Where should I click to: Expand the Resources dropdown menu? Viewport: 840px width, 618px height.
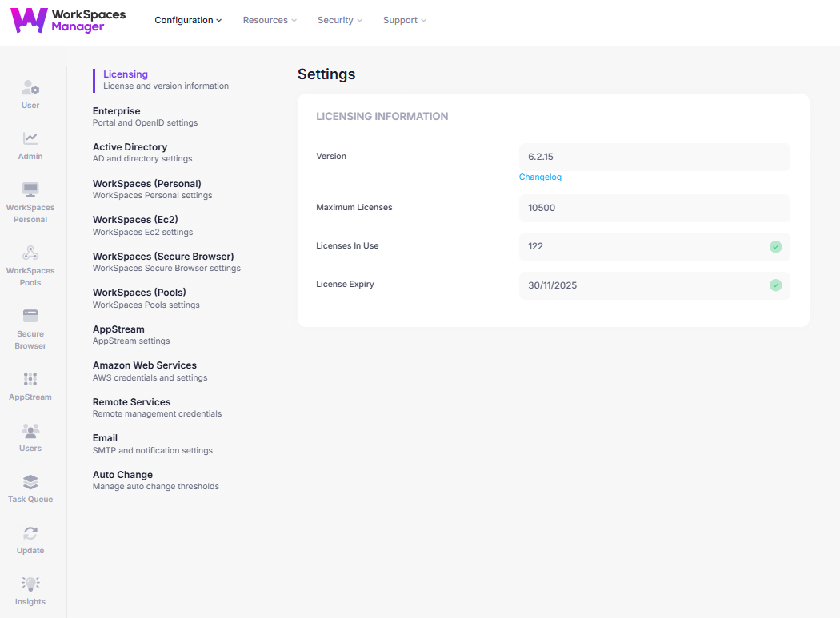coord(270,20)
